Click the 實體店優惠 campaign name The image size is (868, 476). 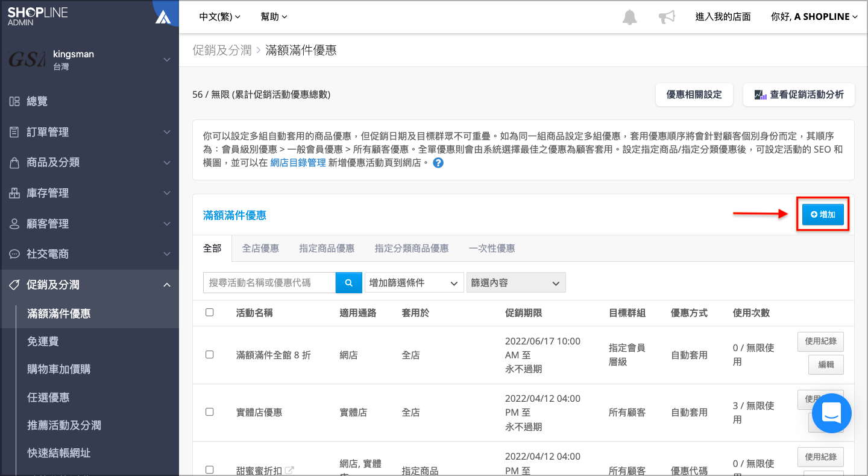[x=259, y=413]
